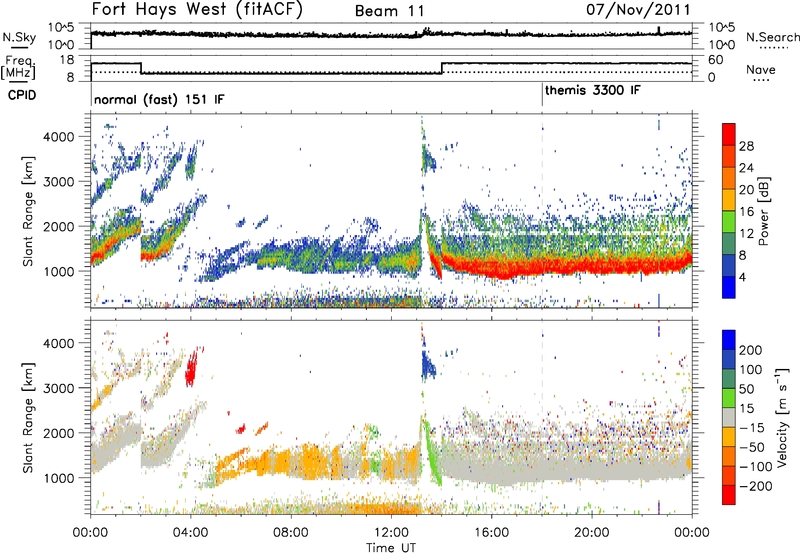Click the 'N.Search' legend label
This screenshot has height=554, width=800.
773,37
